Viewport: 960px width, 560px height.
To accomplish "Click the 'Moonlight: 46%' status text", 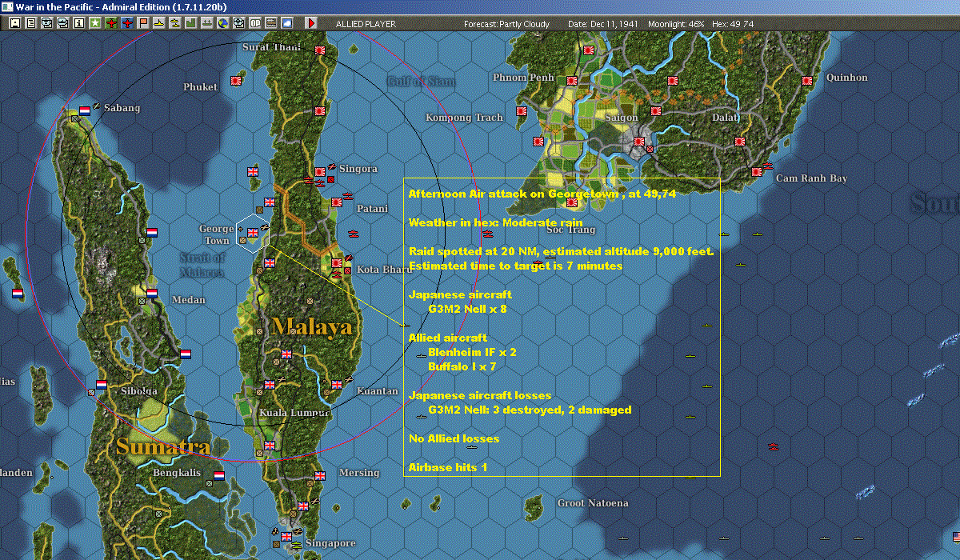I will (x=677, y=24).
